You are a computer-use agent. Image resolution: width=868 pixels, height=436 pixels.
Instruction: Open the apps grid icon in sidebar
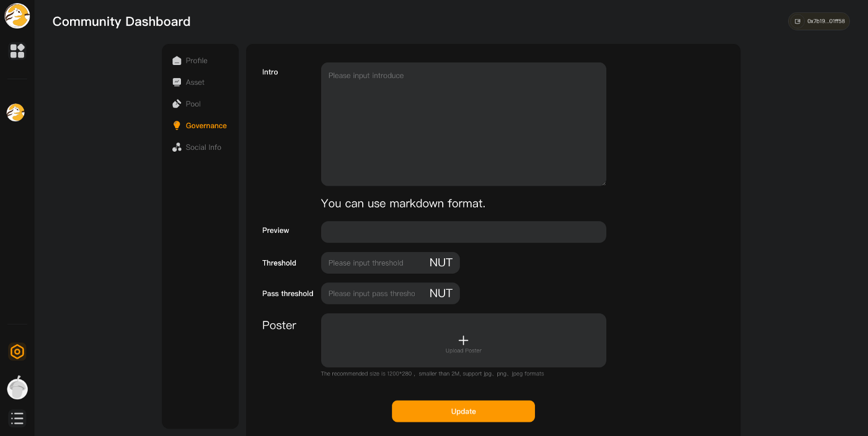tap(17, 51)
